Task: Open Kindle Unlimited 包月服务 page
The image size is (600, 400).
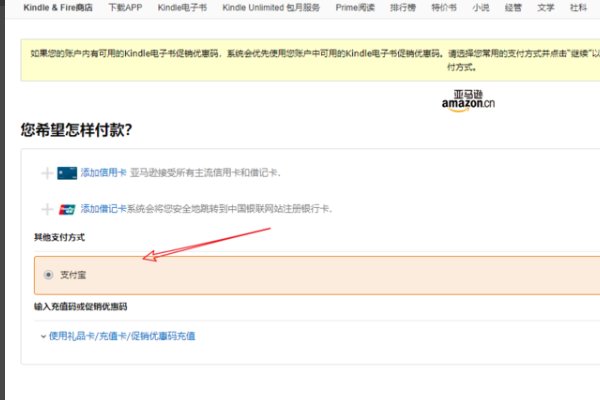Action: [x=271, y=7]
